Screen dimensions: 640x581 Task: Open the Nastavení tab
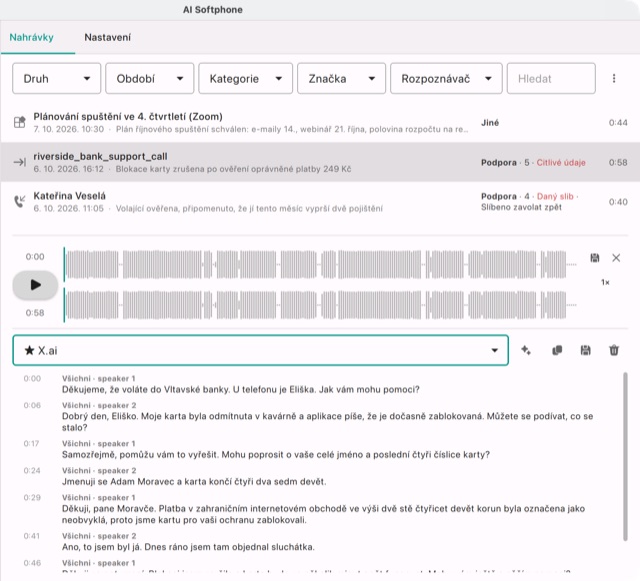tap(107, 38)
